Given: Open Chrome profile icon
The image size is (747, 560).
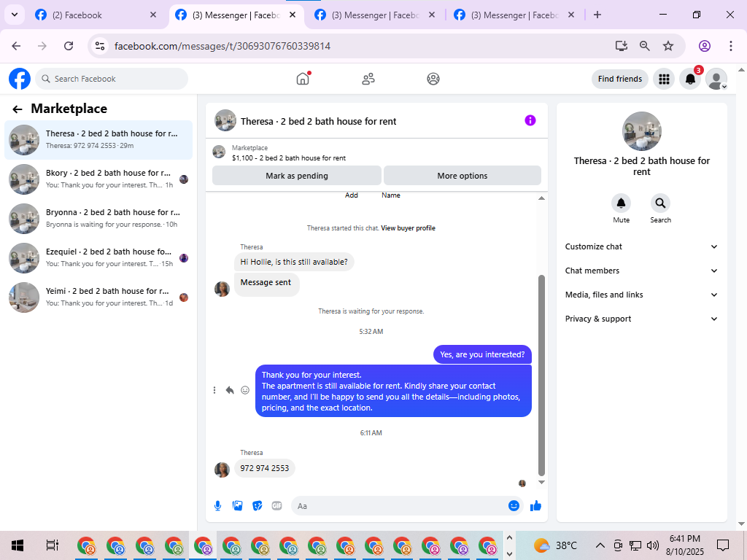Looking at the screenshot, I should 705,46.
